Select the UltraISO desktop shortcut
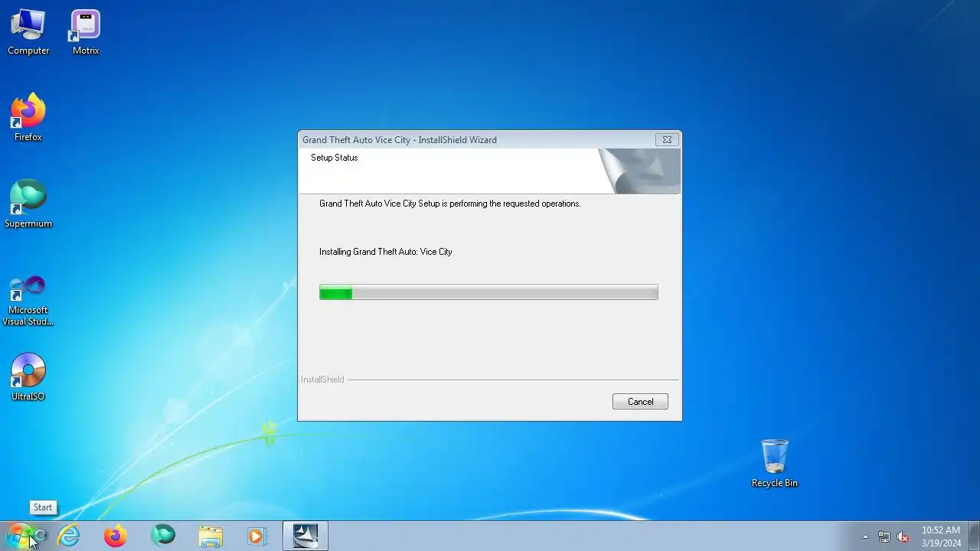The height and width of the screenshot is (551, 980). (x=28, y=377)
